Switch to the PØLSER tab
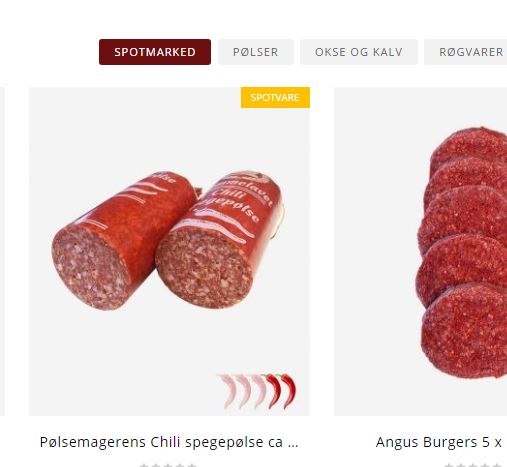The height and width of the screenshot is (467, 507). (x=256, y=52)
